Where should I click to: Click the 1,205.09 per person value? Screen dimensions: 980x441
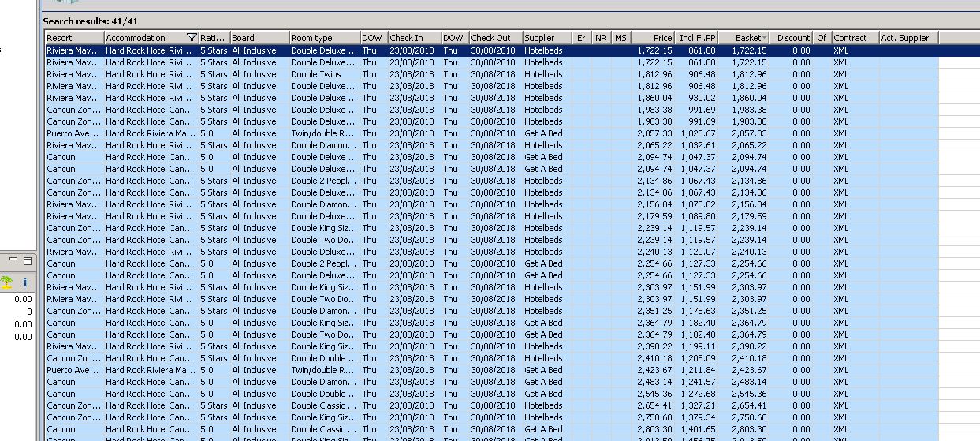[698, 358]
